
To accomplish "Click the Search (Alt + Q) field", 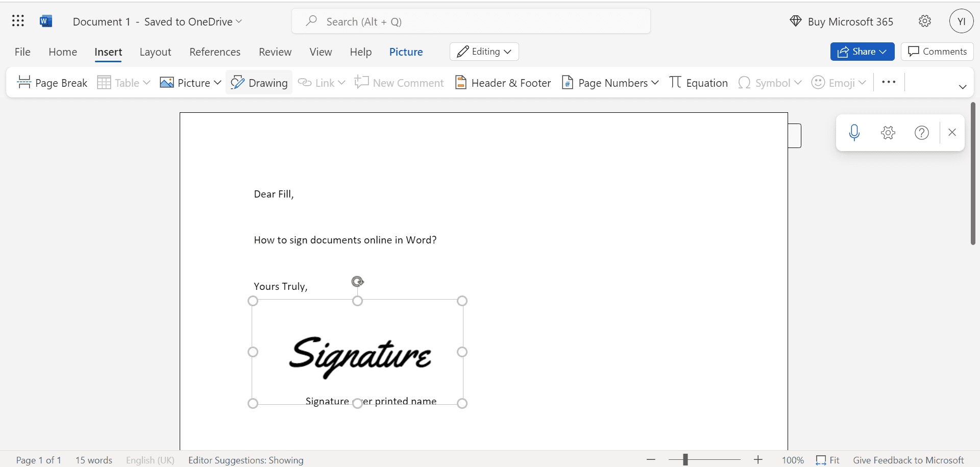I will pyautogui.click(x=471, y=21).
